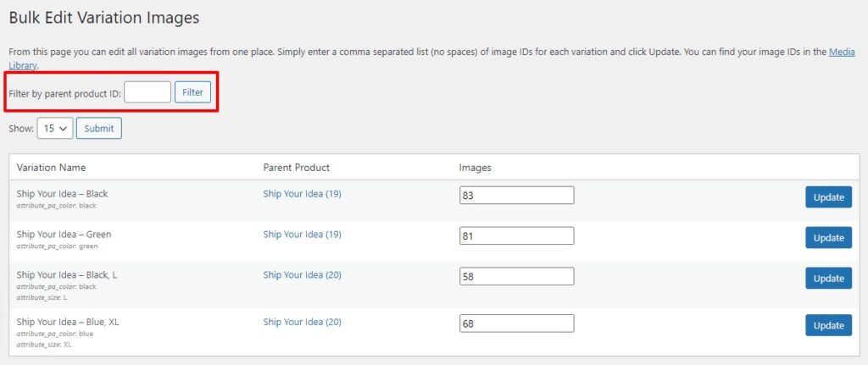868x365 pixels.
Task: Click the Parent Product column header
Action: (296, 168)
